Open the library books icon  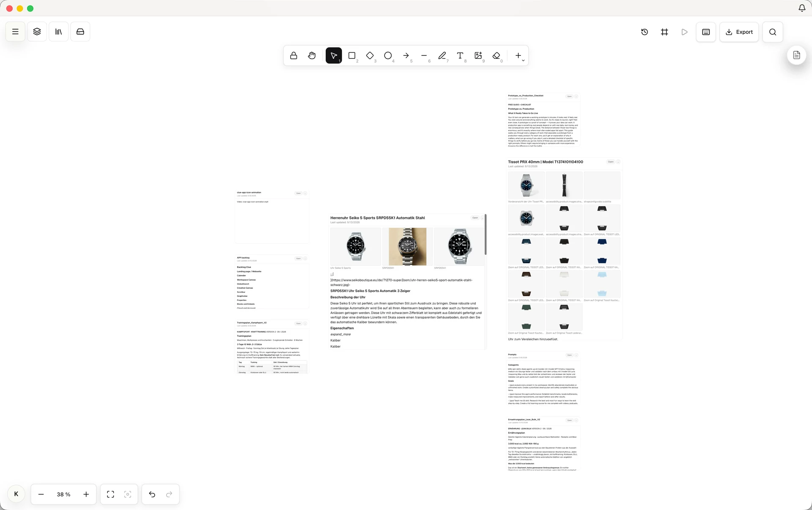tap(59, 32)
